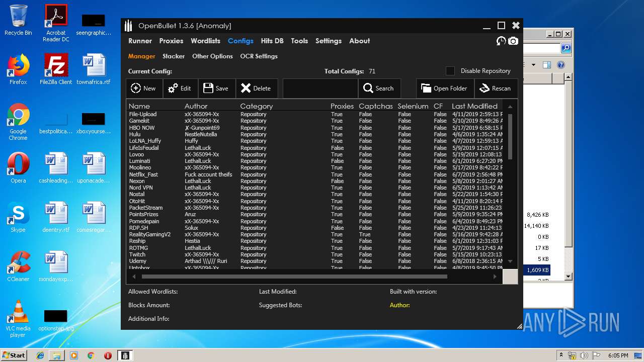Select the Udemy config row
Screen dimensions: 644x362
point(315,261)
